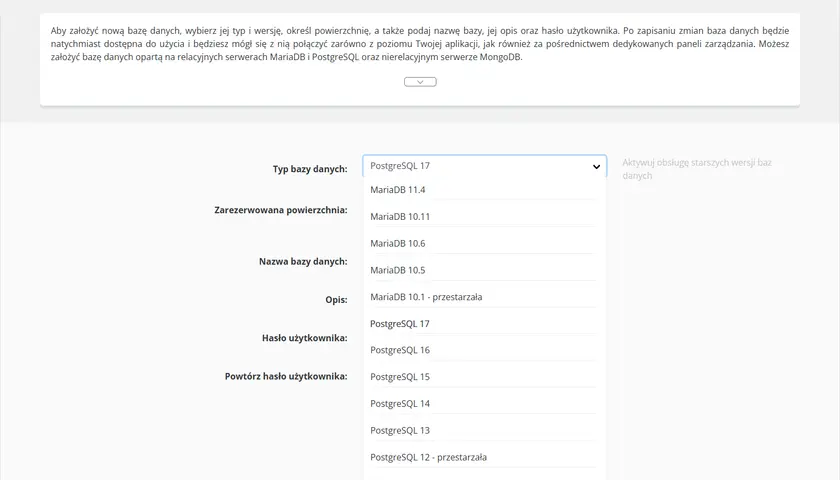The height and width of the screenshot is (480, 840).
Task: Choose PostgreSQL 17 in the options list
Action: (x=483, y=324)
